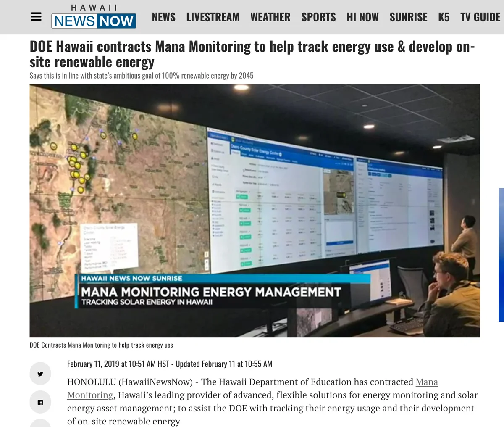This screenshot has width=504, height=427.
Task: Go to the WEATHER section
Action: point(270,17)
